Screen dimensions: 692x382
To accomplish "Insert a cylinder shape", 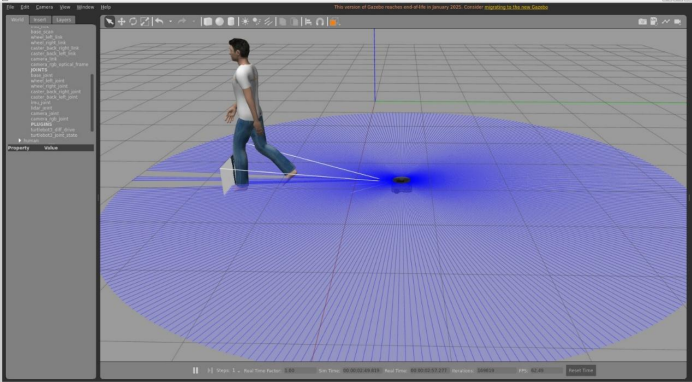I will coord(231,22).
